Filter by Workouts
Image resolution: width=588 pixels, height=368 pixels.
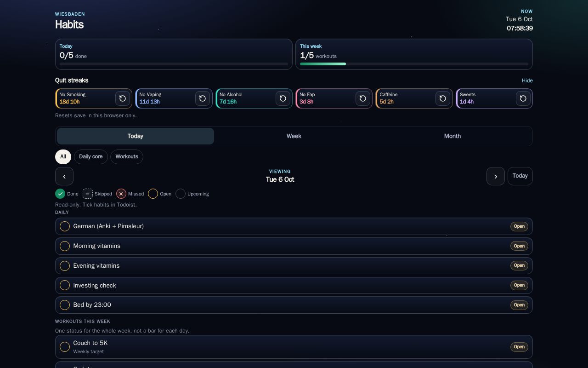127,157
